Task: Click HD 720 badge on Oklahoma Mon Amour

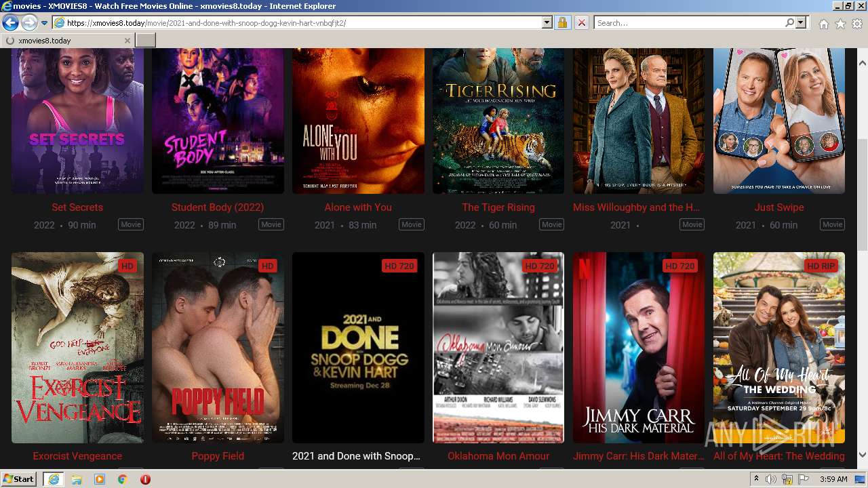Action: coord(540,266)
